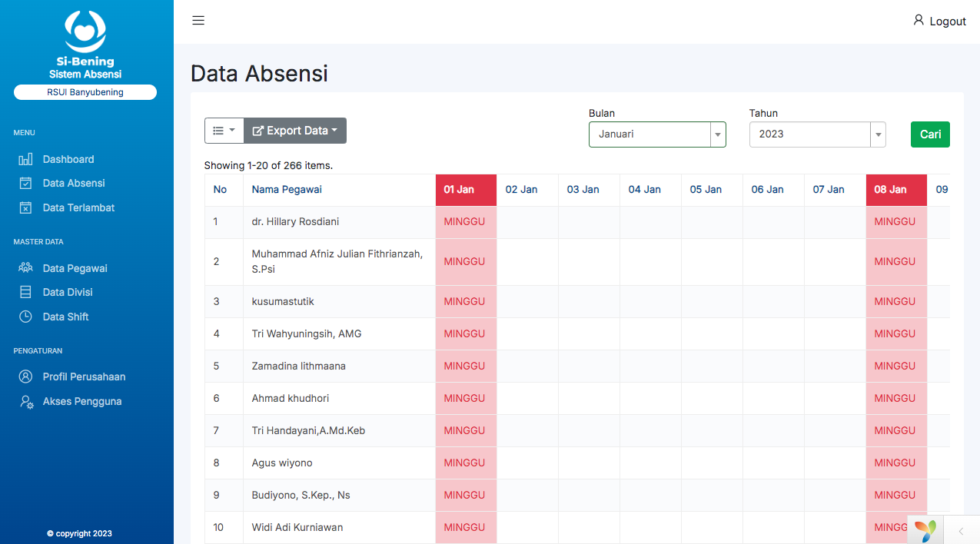Viewport: 980px width, 544px height.
Task: Click the Si-Bening logo icon
Action: coord(85,32)
